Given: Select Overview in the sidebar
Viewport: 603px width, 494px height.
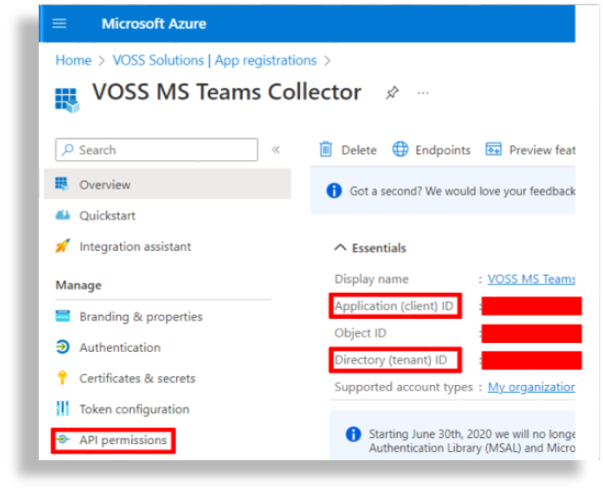Looking at the screenshot, I should (167, 185).
